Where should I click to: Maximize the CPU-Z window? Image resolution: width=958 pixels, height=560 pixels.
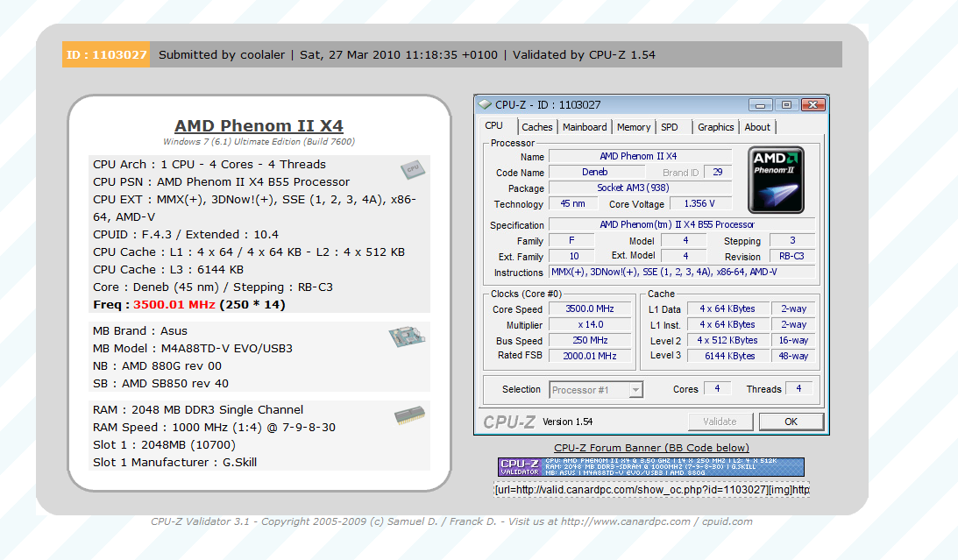coord(786,105)
